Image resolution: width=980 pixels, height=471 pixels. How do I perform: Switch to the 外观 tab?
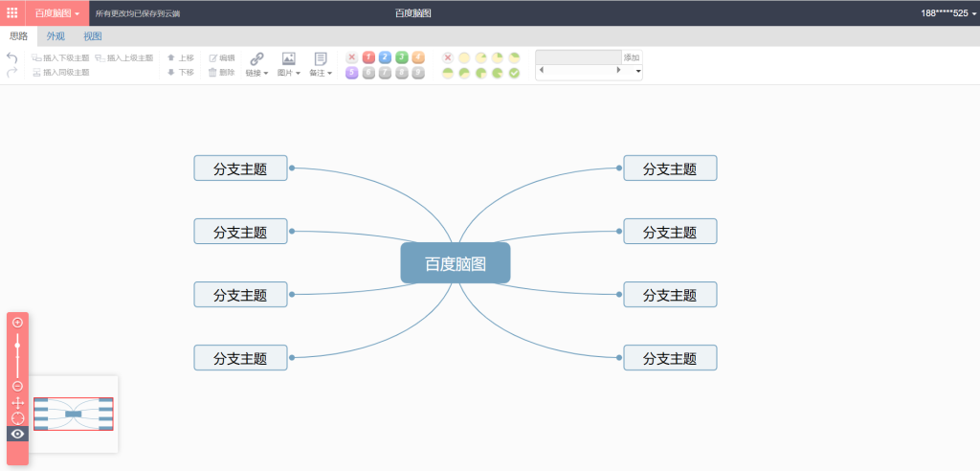[x=56, y=36]
